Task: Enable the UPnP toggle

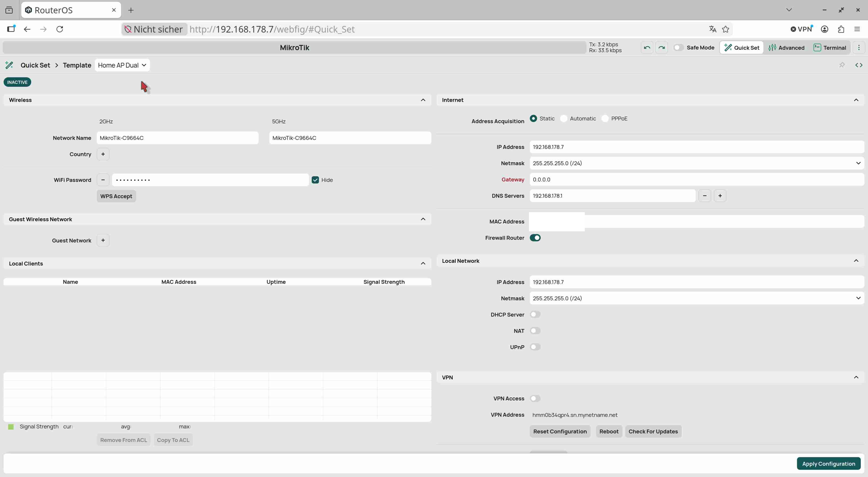Action: (x=535, y=347)
